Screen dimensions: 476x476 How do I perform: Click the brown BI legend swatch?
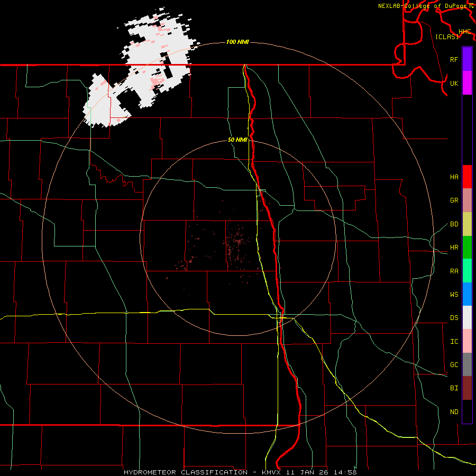coord(467,388)
